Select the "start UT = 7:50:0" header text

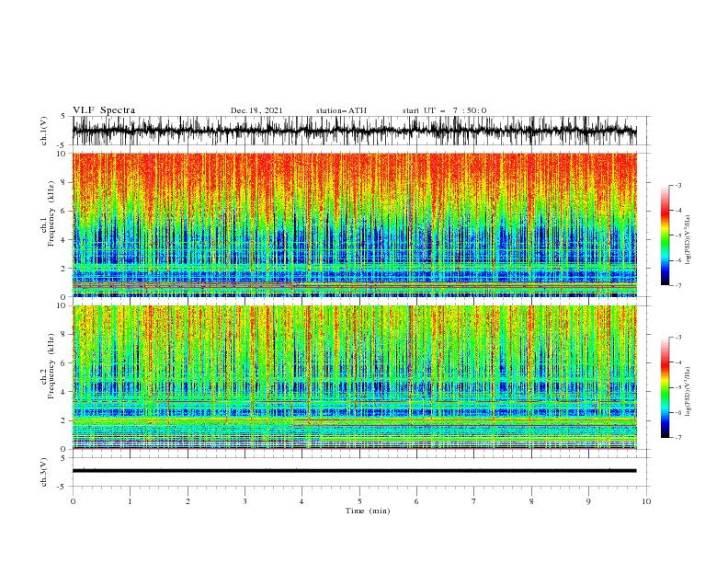[444, 110]
